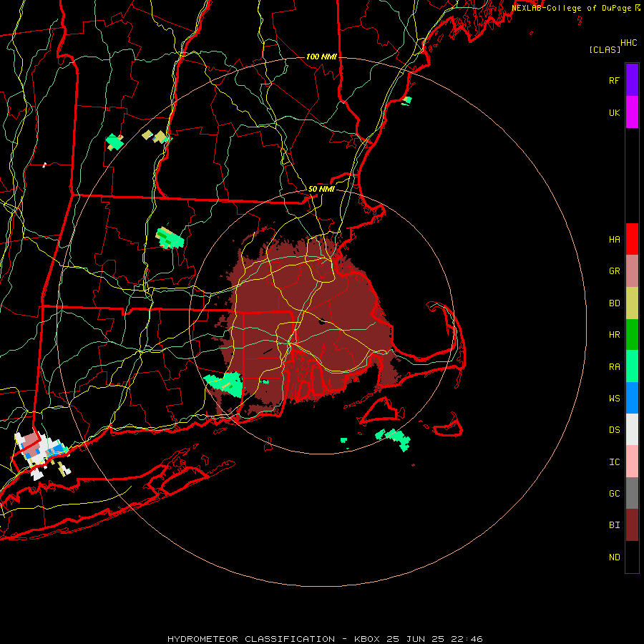
Task: Click the GC gray legend swatch
Action: (x=632, y=493)
